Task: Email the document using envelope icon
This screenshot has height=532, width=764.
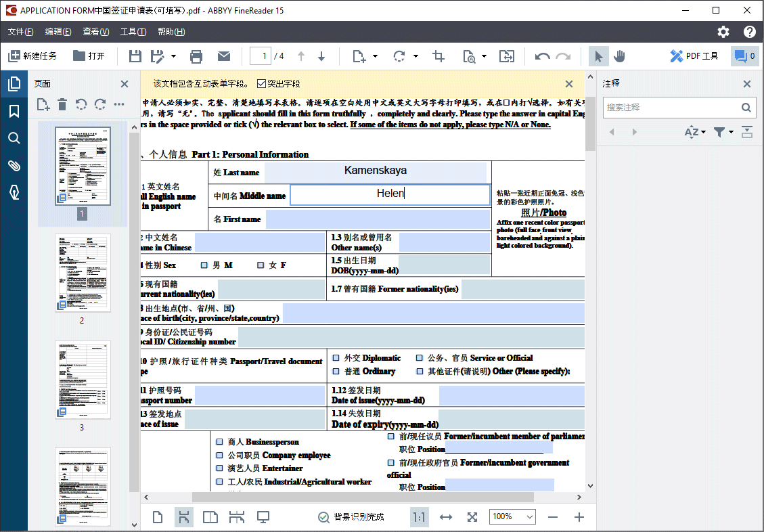Action: [224, 56]
